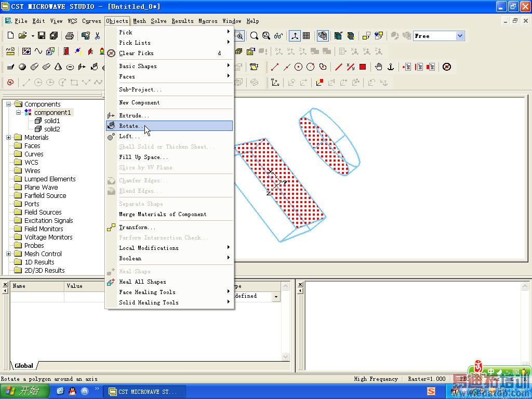
Task: Open the arrow next to Open icon
Action: coord(33,36)
